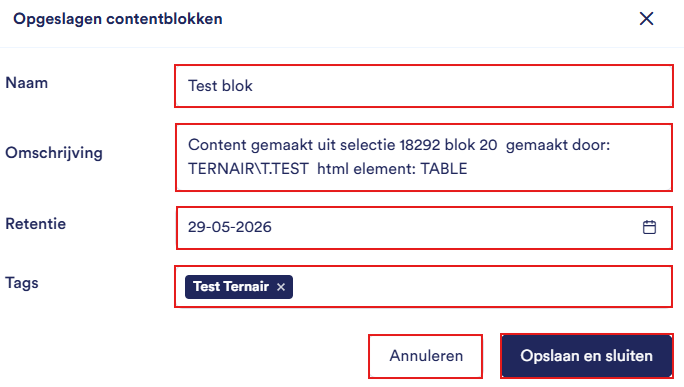Select the Test Ternair tag chip
The image size is (684, 387).
point(231,287)
